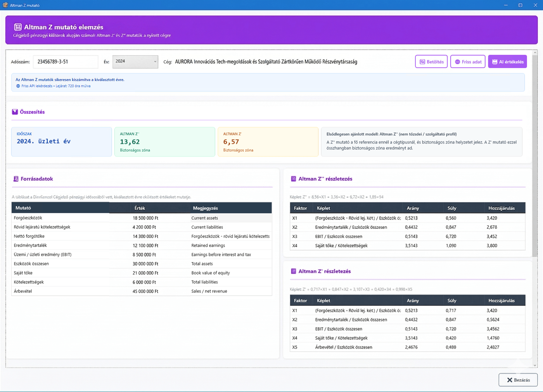This screenshot has width=543, height=392.
Task: Click the vertical scrollbar thumb
Action: coord(535,155)
